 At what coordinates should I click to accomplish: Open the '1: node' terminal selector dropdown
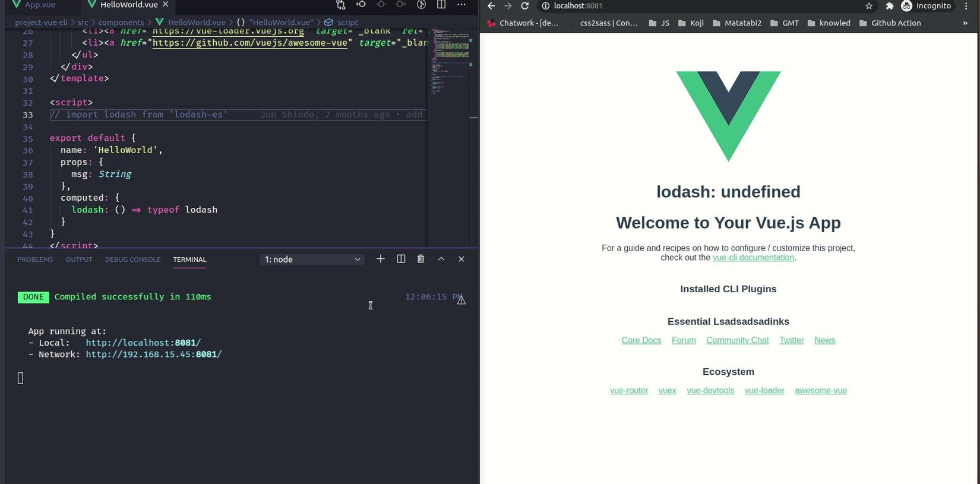(x=312, y=260)
